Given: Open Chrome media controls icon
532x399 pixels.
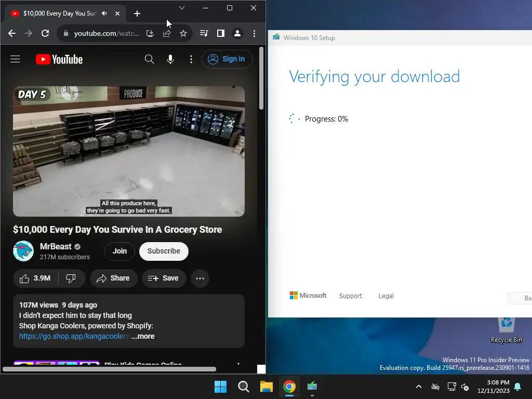Looking at the screenshot, I should (x=204, y=33).
